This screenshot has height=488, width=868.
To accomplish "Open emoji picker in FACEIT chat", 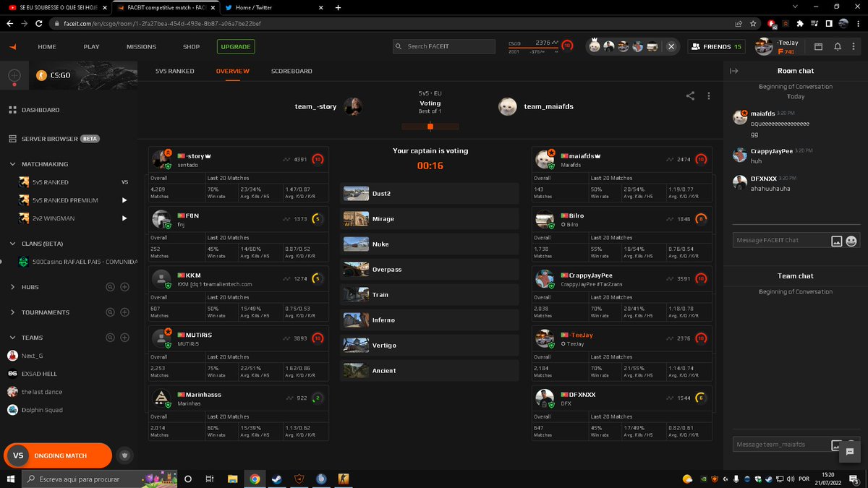I will pyautogui.click(x=851, y=241).
